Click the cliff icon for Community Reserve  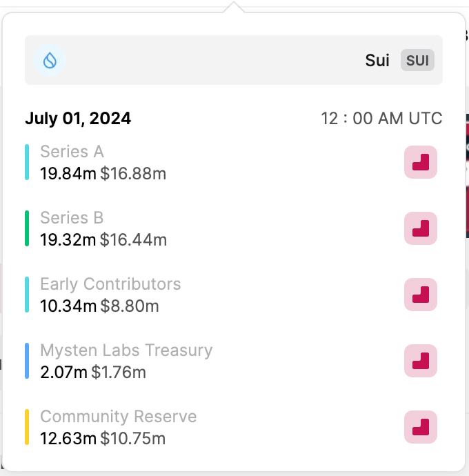(x=421, y=427)
